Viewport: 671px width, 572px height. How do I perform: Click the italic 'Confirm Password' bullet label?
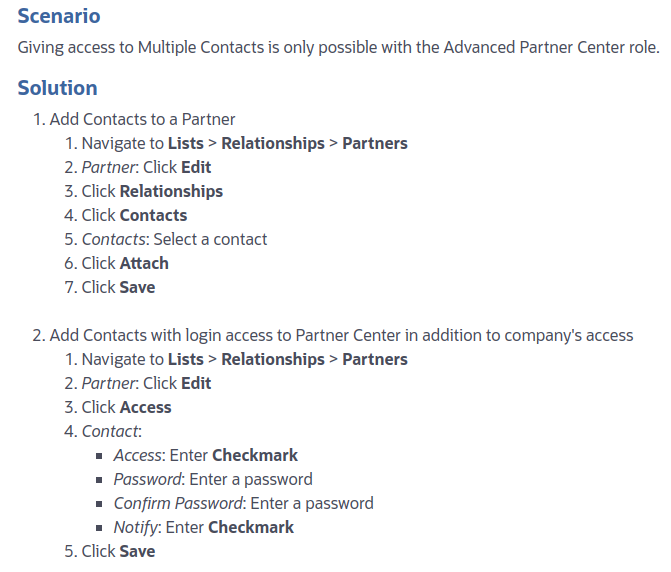178,503
